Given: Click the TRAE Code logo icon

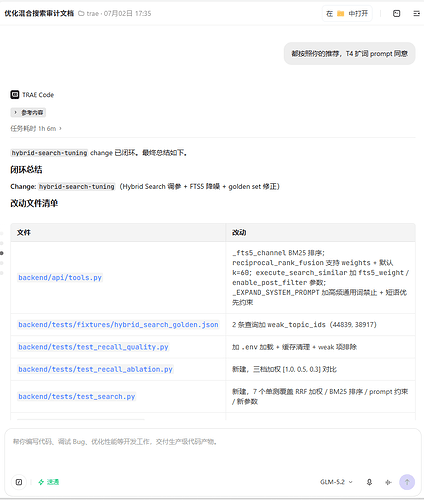Looking at the screenshot, I should pos(15,95).
